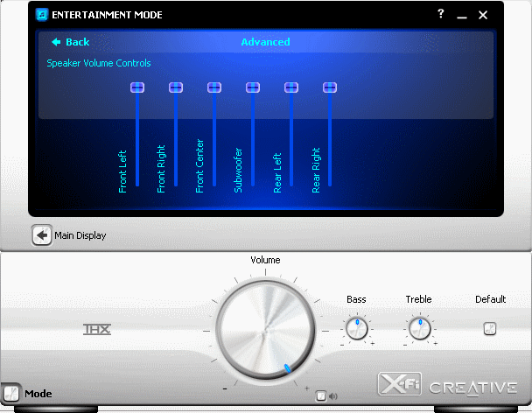Toggle the mute checkbox near the speaker icon
532x413 pixels.
click(x=321, y=395)
